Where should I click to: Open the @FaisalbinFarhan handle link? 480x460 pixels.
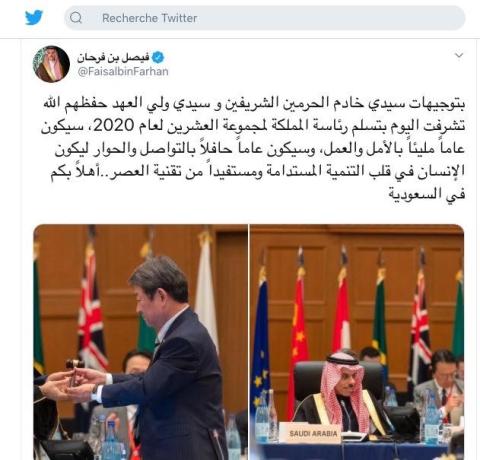(123, 71)
